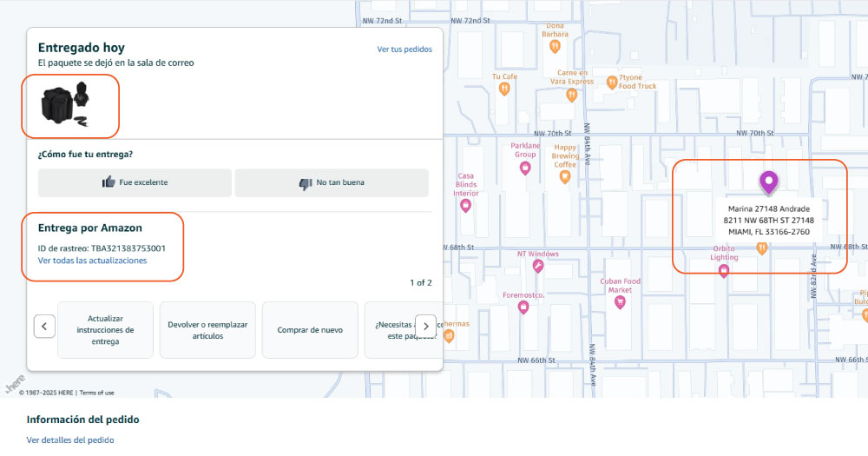
Task: Select the Orbito Lighting map pin
Action: click(x=724, y=270)
